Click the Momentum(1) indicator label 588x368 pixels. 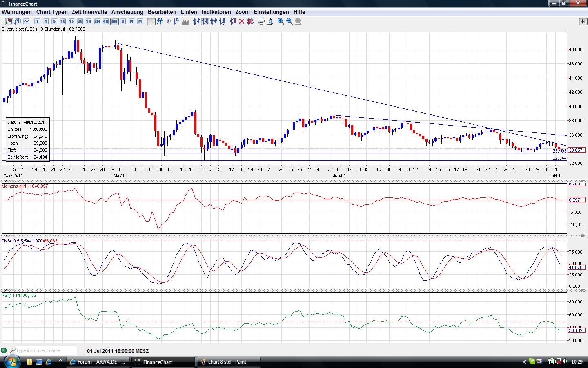click(x=25, y=186)
